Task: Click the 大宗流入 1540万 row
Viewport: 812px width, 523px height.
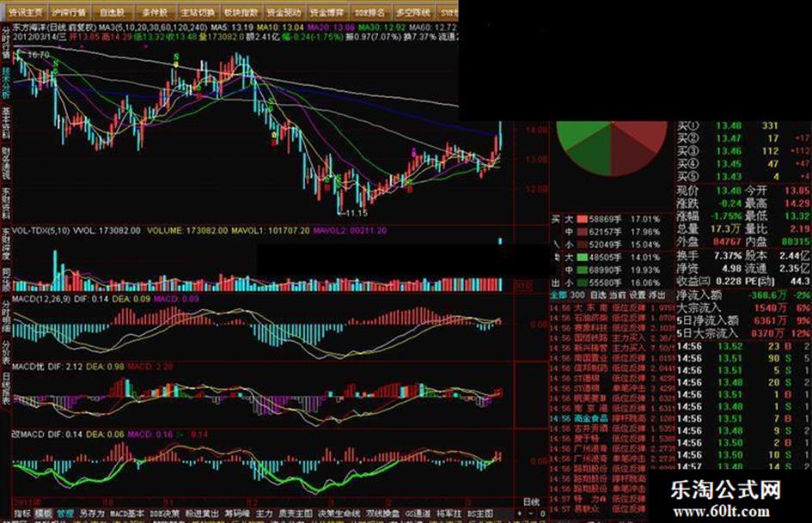Action: pos(742,308)
